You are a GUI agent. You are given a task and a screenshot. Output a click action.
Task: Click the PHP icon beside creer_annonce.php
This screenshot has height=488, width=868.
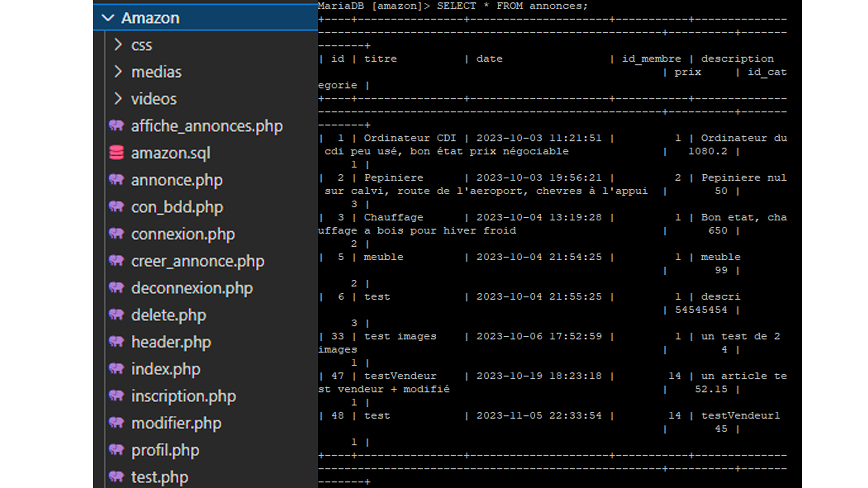[117, 261]
